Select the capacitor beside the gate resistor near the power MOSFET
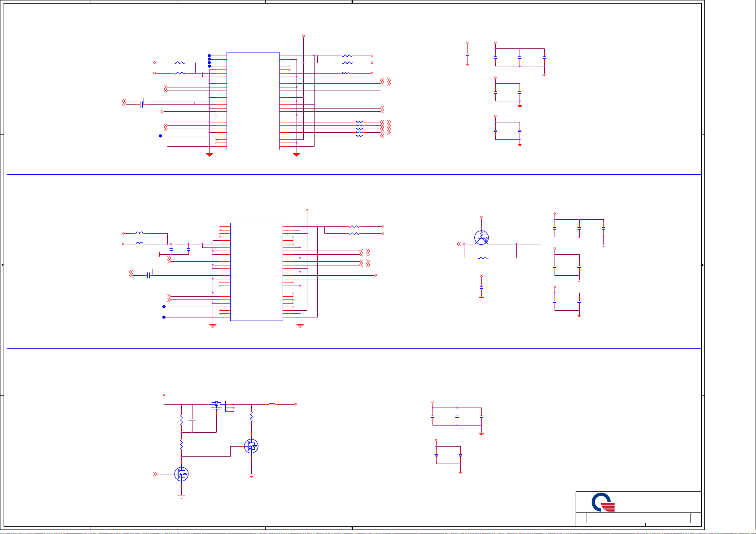This screenshot has height=534, width=756. coord(192,420)
